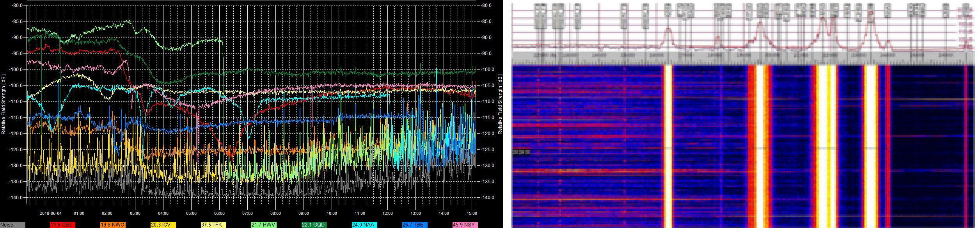
Task: Click the cyan 24,0 NAA legend swatch
Action: coord(364,225)
